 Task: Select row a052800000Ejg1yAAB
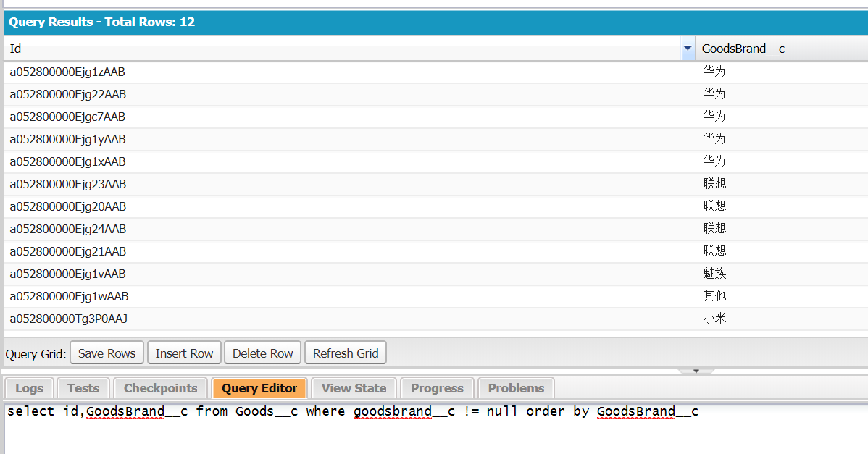(x=435, y=139)
